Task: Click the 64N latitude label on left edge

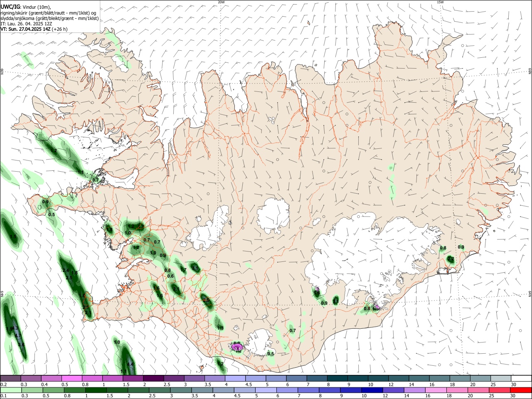Action: coord(2,294)
